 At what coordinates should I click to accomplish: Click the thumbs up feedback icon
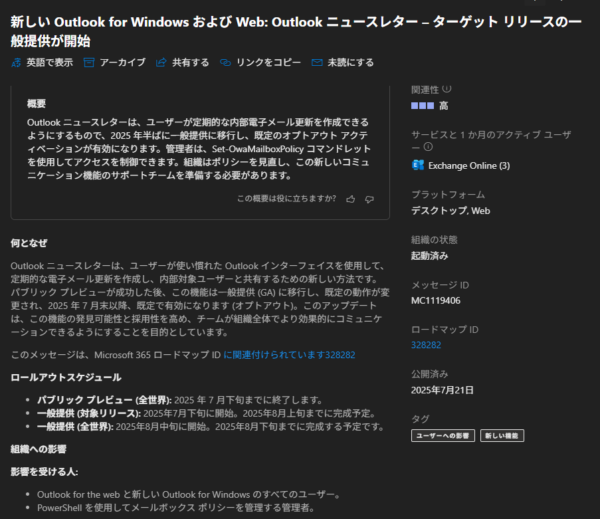pyautogui.click(x=350, y=198)
